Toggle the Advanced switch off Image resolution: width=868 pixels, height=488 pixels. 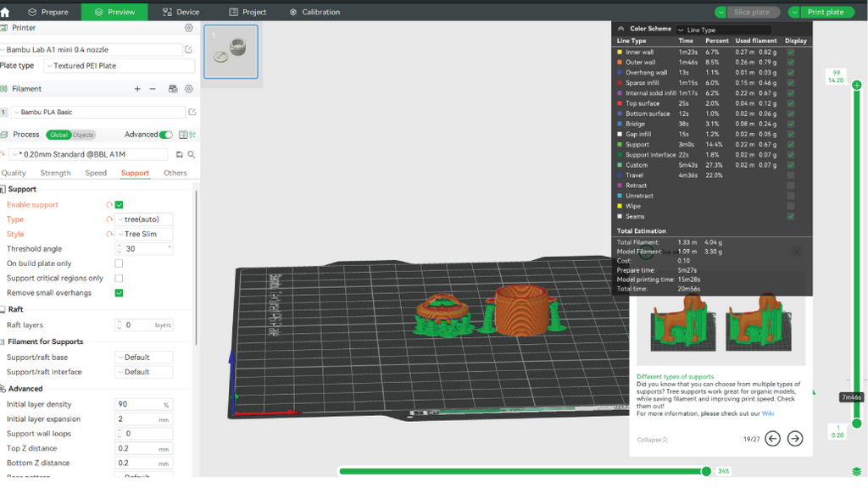(x=165, y=135)
